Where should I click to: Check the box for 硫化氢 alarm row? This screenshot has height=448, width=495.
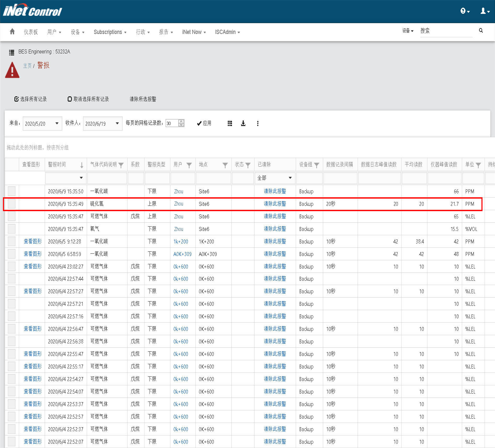click(x=12, y=204)
